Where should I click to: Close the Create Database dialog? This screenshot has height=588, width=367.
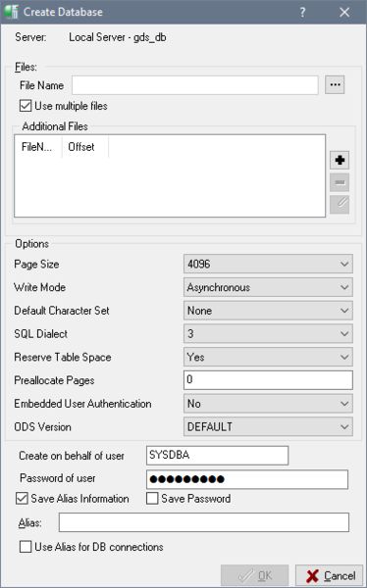point(344,12)
